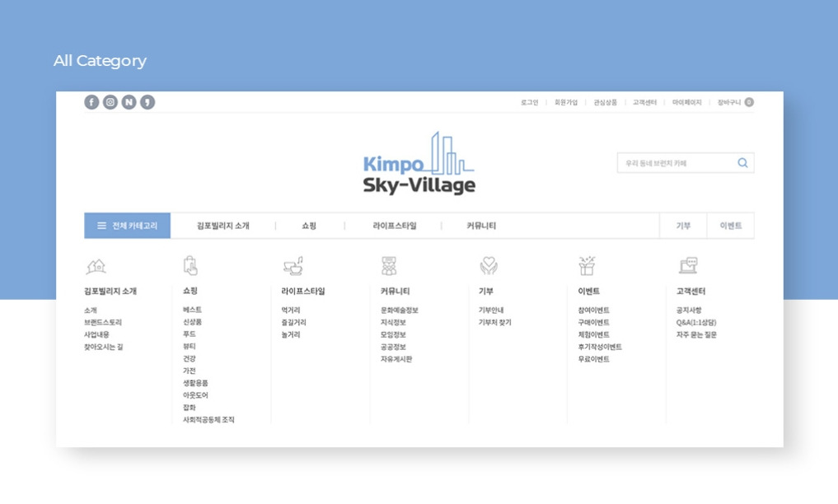Screen dimensions: 838x504
Task: Click the 가전 shopping item
Action: pyautogui.click(x=190, y=371)
